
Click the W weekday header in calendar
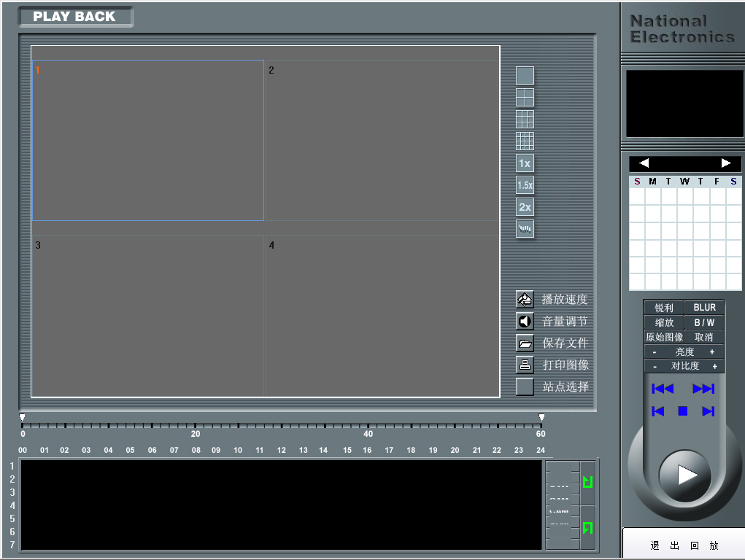[x=684, y=182]
